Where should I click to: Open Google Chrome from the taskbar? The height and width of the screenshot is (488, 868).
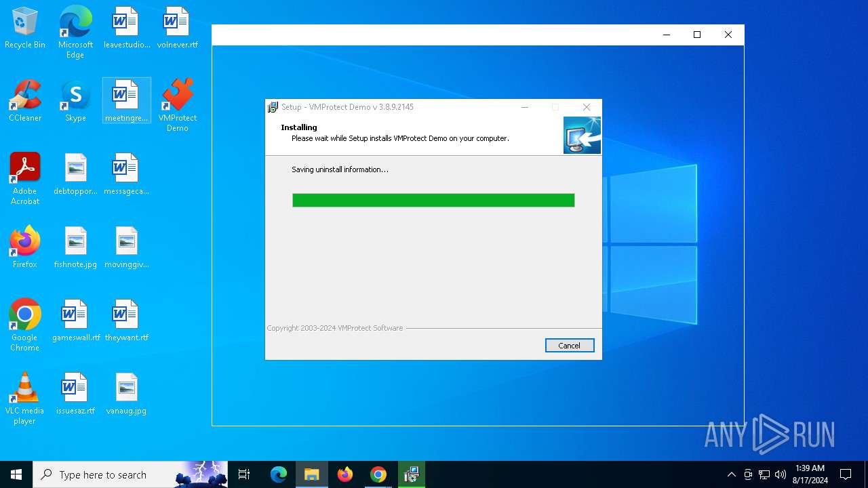pyautogui.click(x=378, y=474)
